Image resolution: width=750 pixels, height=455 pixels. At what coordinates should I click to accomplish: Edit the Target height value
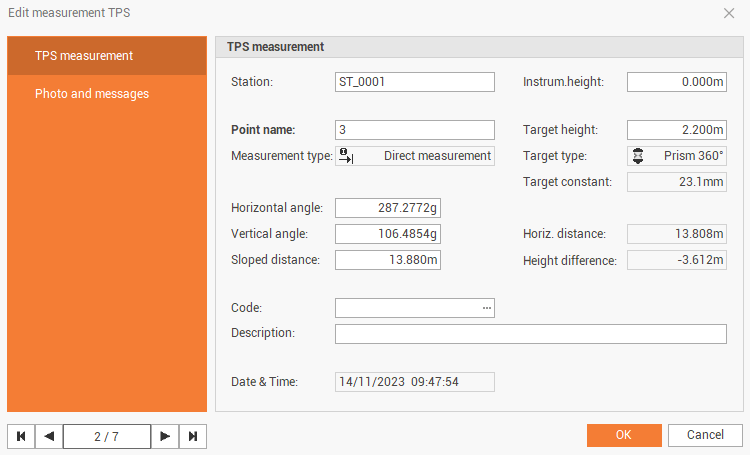tap(676, 130)
